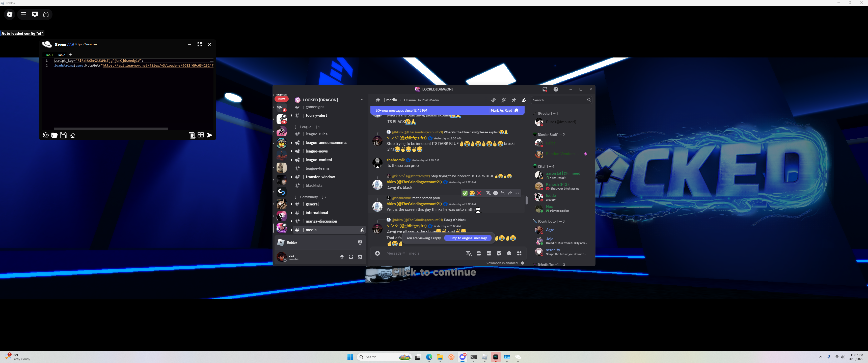868x363 pixels.
Task: Select the general channel
Action: coord(312,204)
